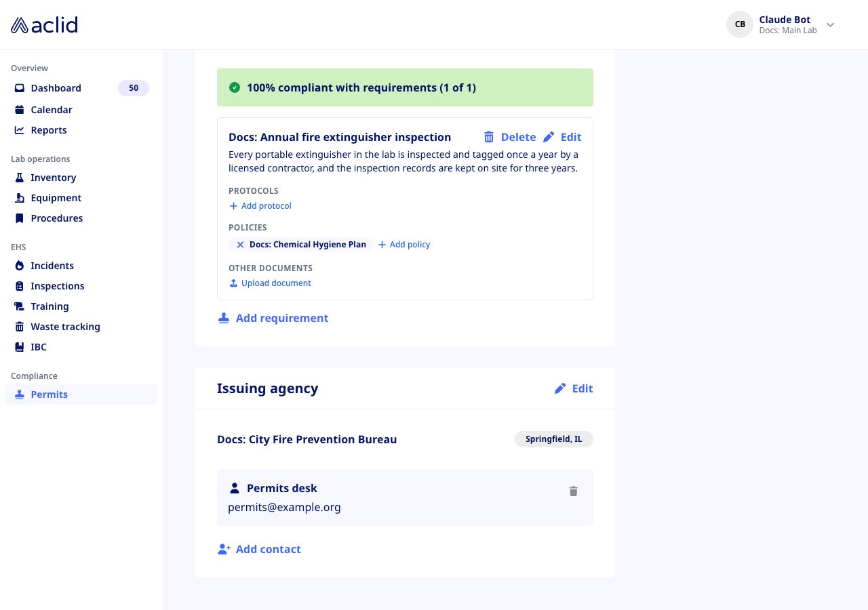Click the Inspections clipboard icon
This screenshot has width=868, height=610.
click(x=20, y=286)
